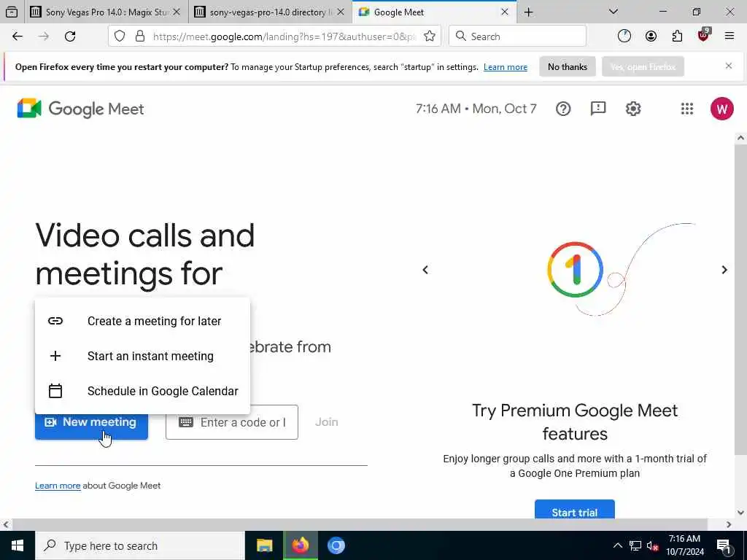Expand the list all tabs chevron

(x=613, y=12)
